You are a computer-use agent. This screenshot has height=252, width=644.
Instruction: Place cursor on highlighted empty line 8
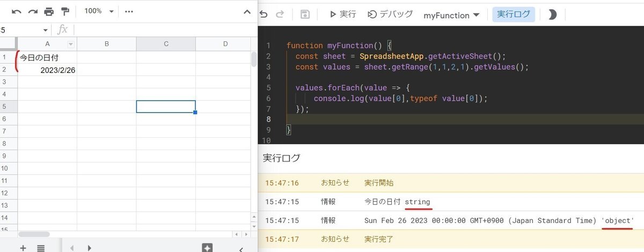(x=465, y=119)
